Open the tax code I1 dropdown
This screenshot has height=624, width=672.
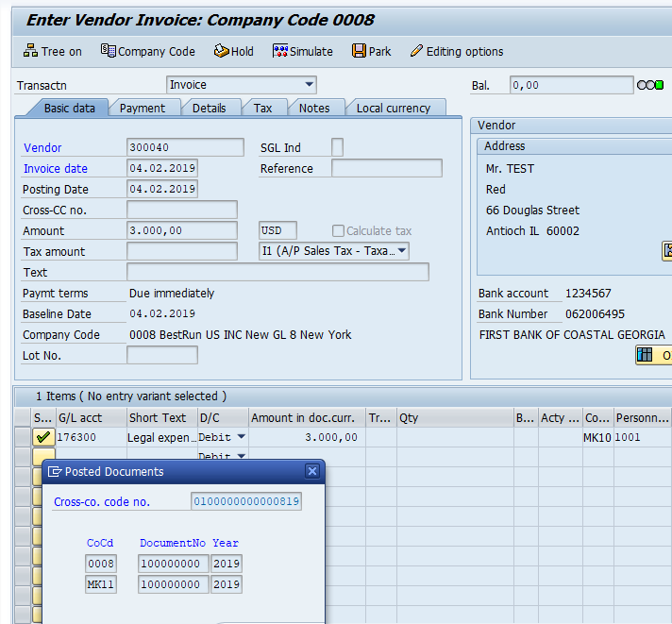click(x=401, y=251)
